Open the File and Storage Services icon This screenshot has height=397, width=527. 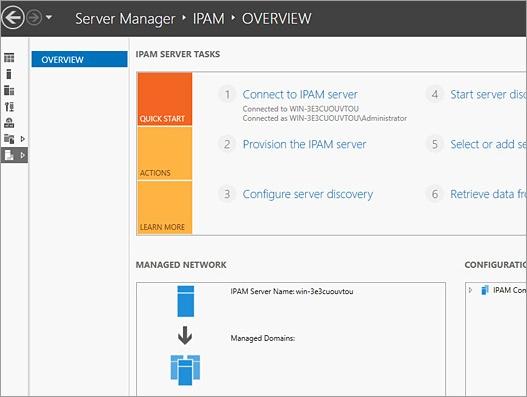[9, 138]
